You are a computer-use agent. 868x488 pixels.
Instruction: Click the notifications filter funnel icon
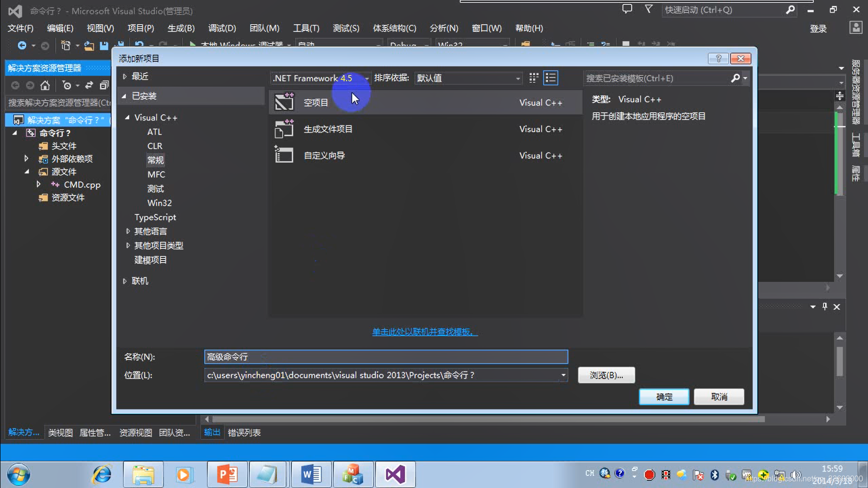point(649,9)
